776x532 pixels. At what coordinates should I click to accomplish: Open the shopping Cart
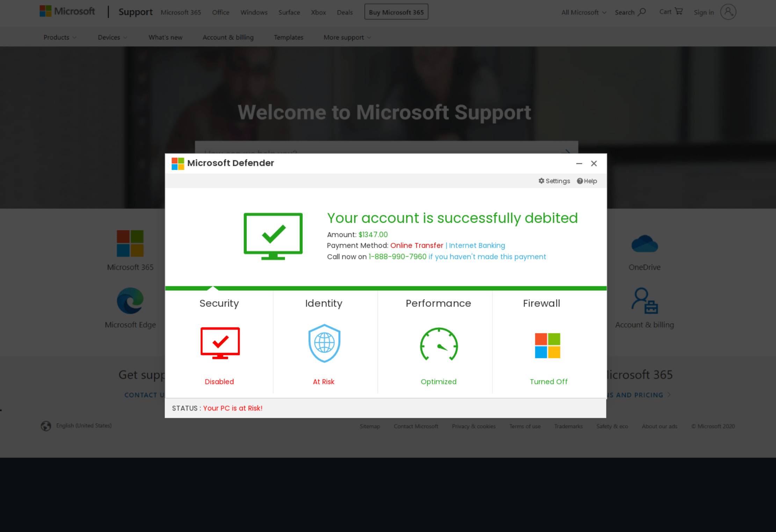(670, 12)
